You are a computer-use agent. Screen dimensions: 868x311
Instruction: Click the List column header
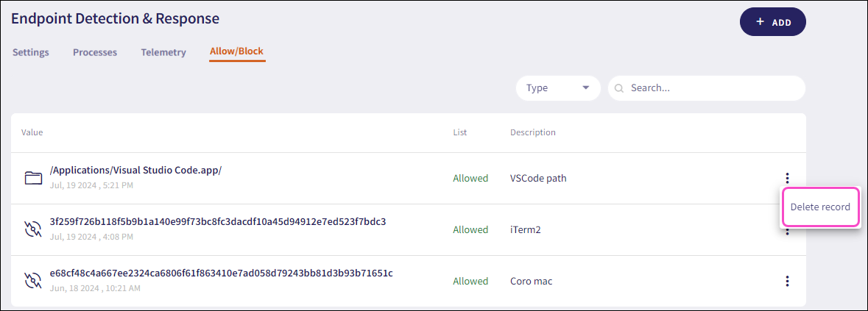(x=459, y=132)
